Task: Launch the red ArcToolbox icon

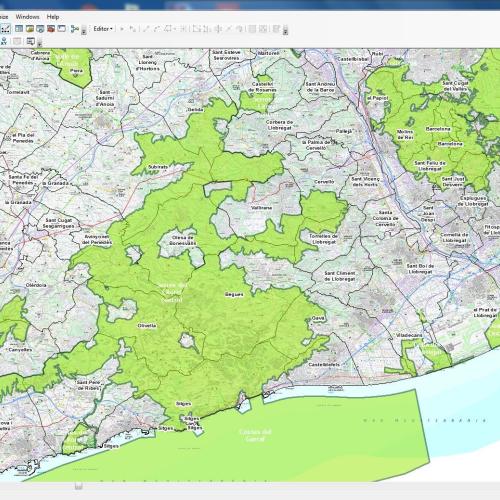Action: [51, 29]
